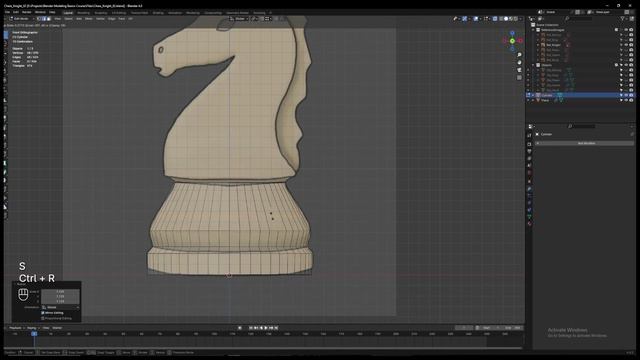Jump to timeline end frame
This screenshot has width=640, height=360.
point(276,328)
